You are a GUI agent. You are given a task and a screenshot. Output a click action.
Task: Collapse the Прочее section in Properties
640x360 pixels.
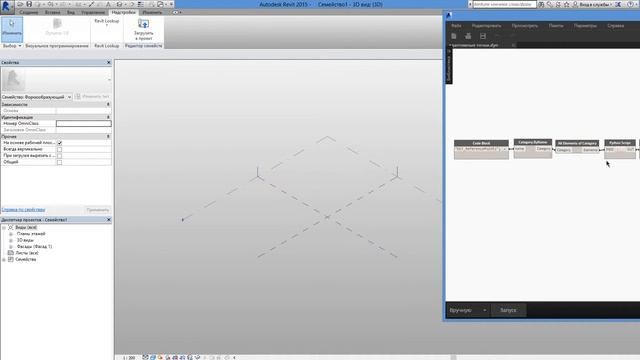click(108, 136)
